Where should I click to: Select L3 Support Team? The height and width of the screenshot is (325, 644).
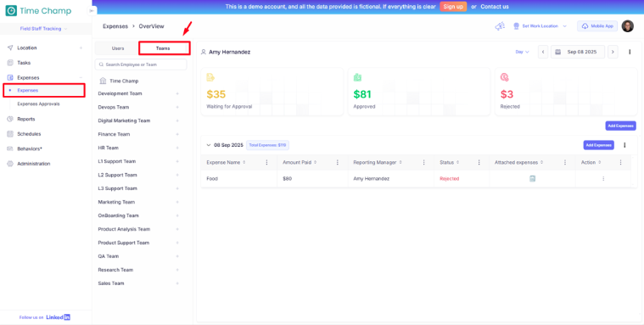click(x=117, y=188)
